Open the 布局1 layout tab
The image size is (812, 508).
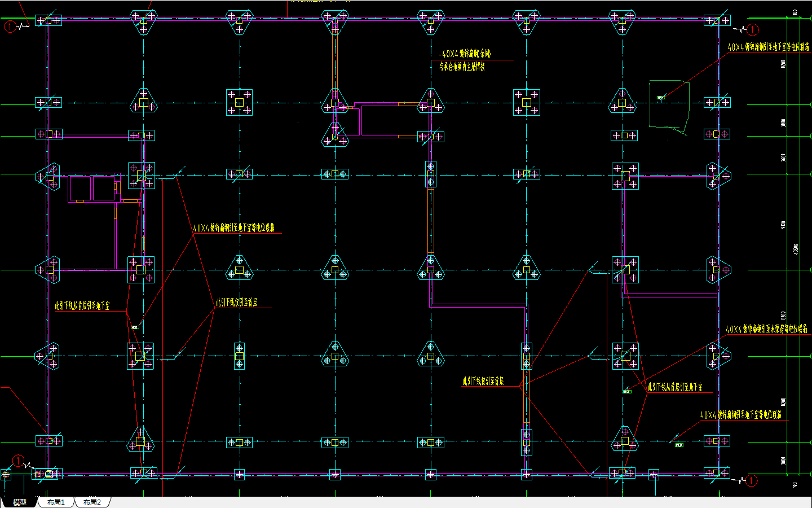tap(56, 502)
